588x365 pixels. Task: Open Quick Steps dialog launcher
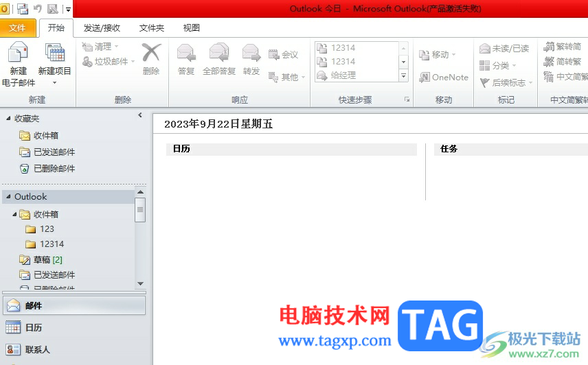tap(407, 99)
